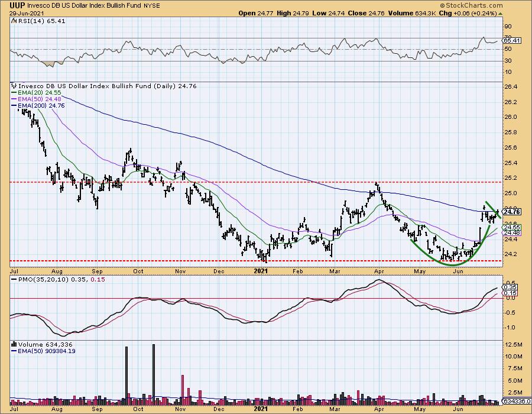Click the black PMO line marker in the legend

point(14,280)
